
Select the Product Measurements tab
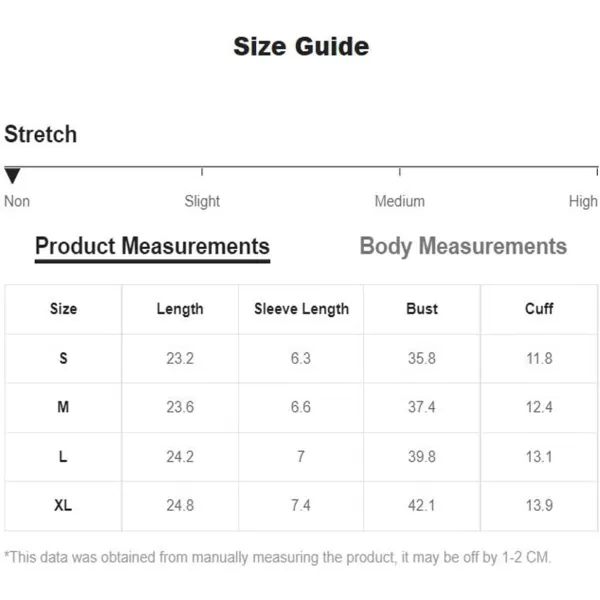(x=152, y=246)
